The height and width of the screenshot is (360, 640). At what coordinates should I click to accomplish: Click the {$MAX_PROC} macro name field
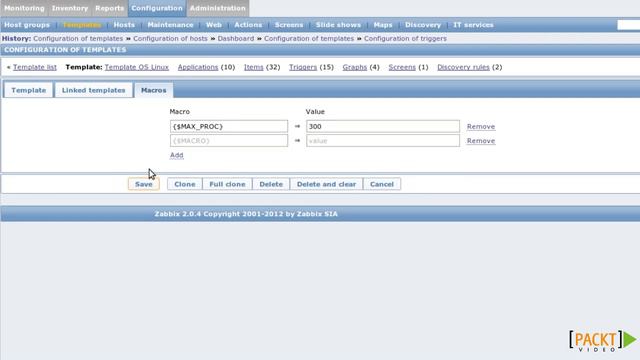click(x=229, y=127)
